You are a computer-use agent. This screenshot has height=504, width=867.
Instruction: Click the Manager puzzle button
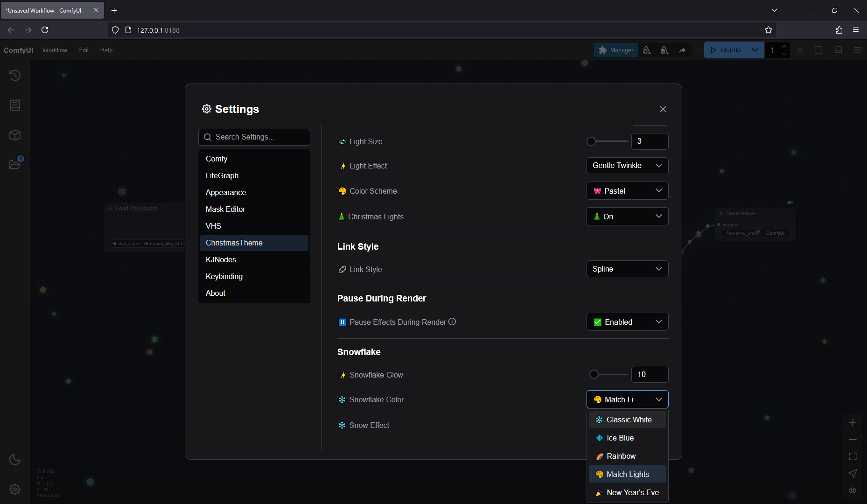coord(616,50)
